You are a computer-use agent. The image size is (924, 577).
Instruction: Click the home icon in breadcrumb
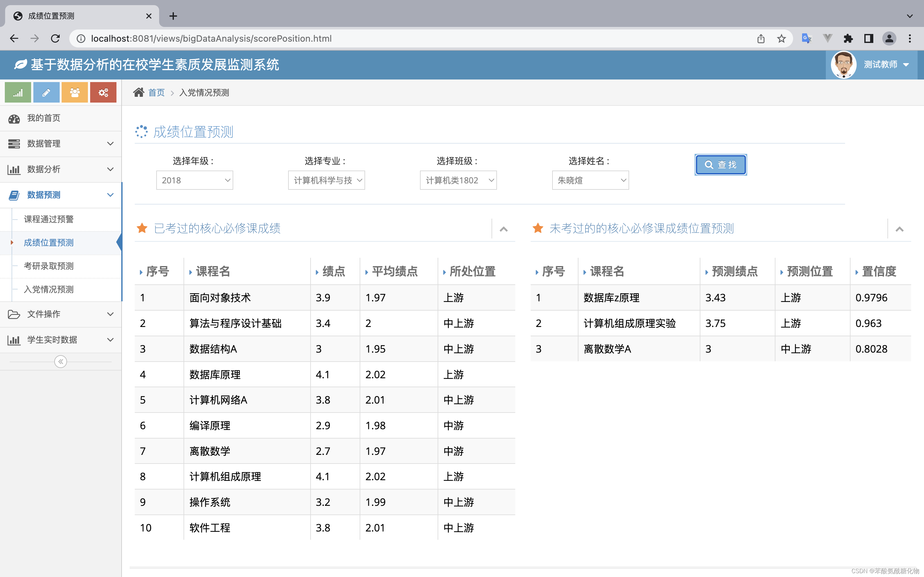pyautogui.click(x=139, y=92)
